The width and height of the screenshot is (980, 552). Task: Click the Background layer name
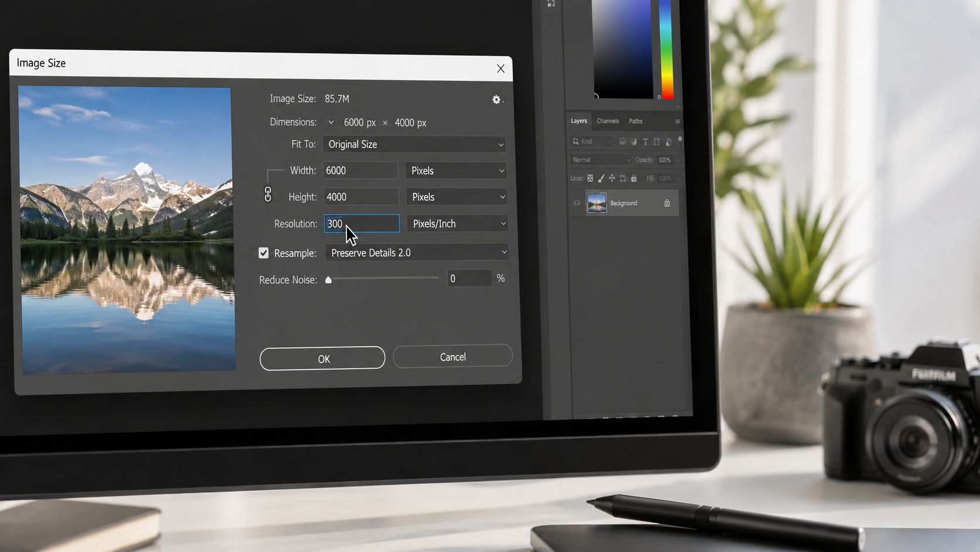pos(624,203)
